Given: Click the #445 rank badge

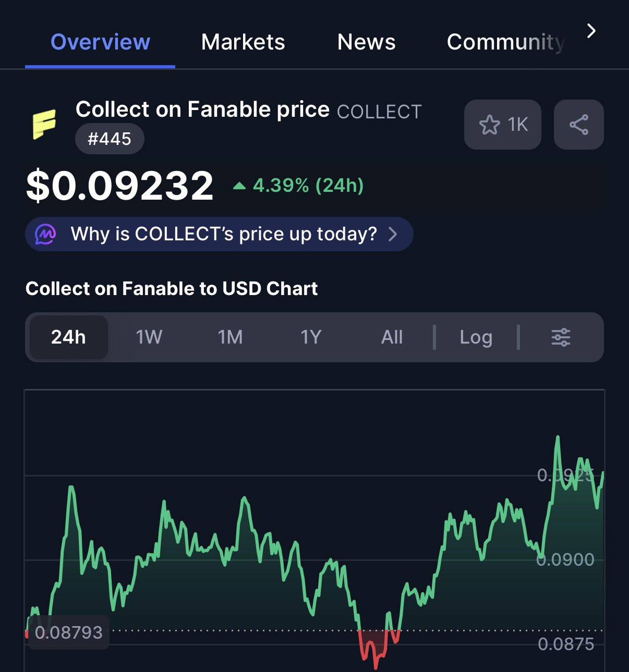Looking at the screenshot, I should [110, 139].
